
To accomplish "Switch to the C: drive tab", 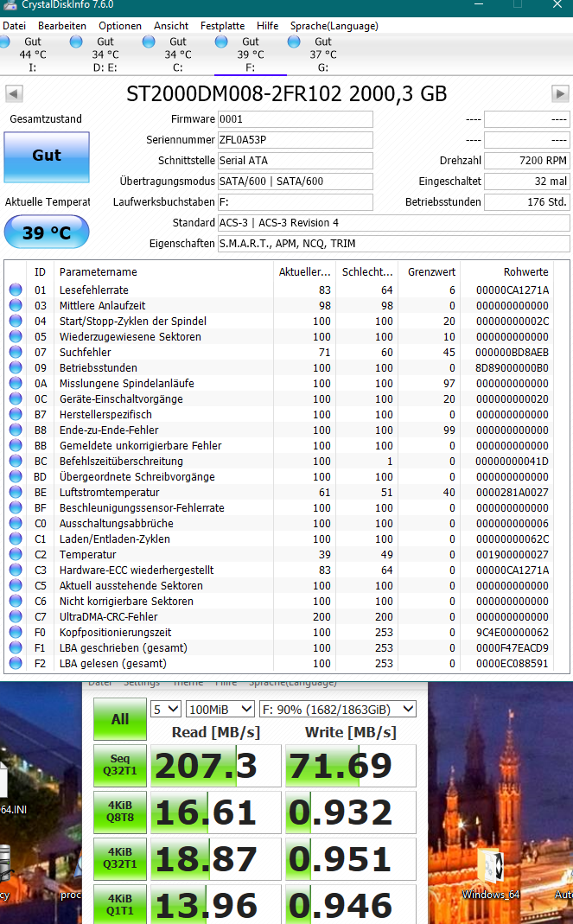I will coord(177,54).
